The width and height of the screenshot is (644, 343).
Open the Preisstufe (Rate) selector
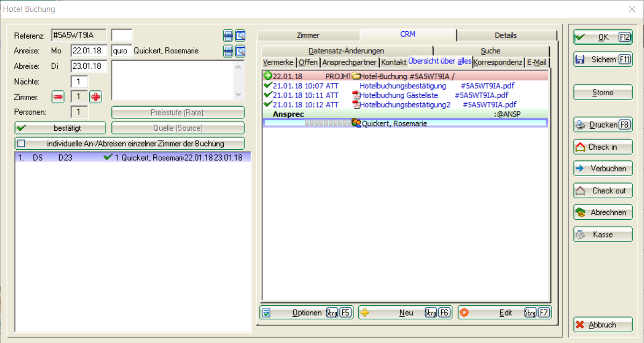point(178,113)
